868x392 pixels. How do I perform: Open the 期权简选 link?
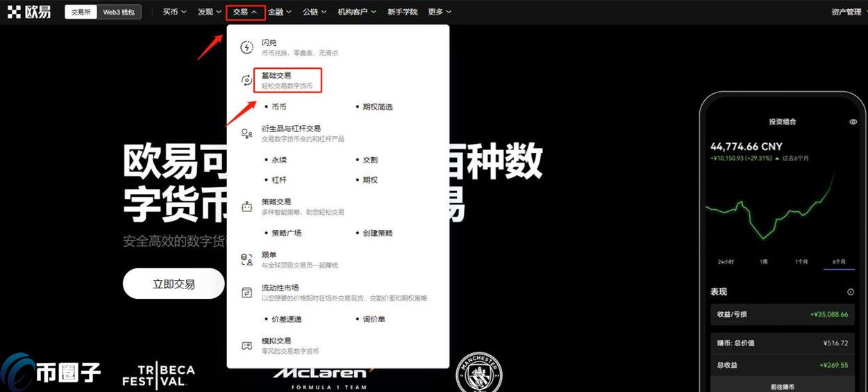tap(377, 107)
